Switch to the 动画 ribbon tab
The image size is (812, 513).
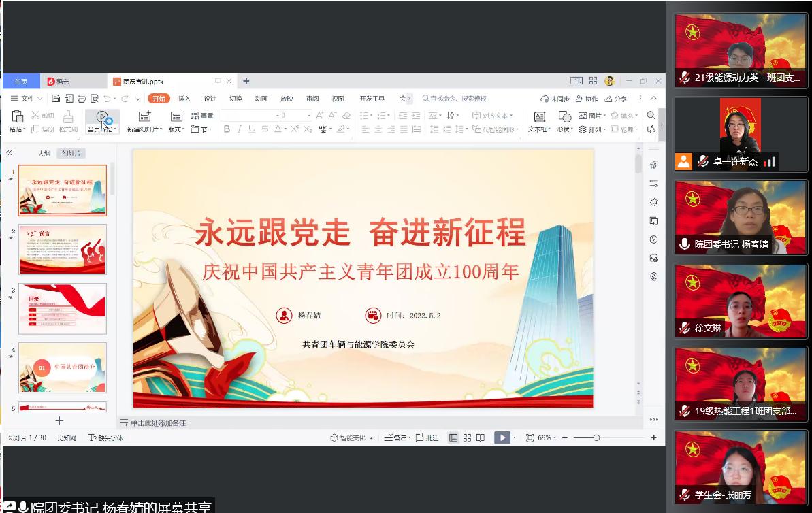pyautogui.click(x=261, y=99)
